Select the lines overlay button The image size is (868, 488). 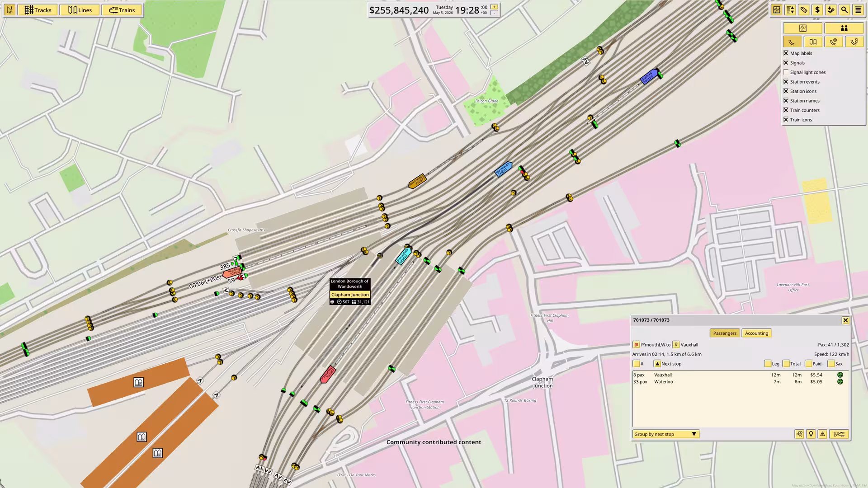(x=813, y=42)
